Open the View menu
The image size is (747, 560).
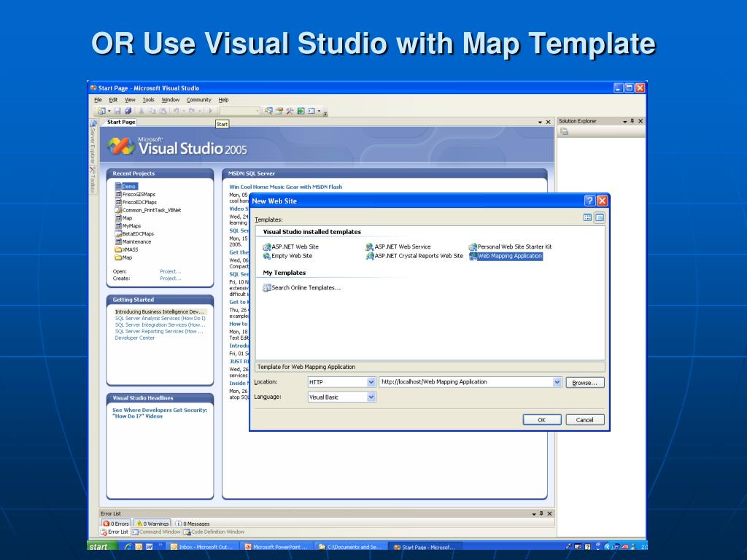click(130, 100)
